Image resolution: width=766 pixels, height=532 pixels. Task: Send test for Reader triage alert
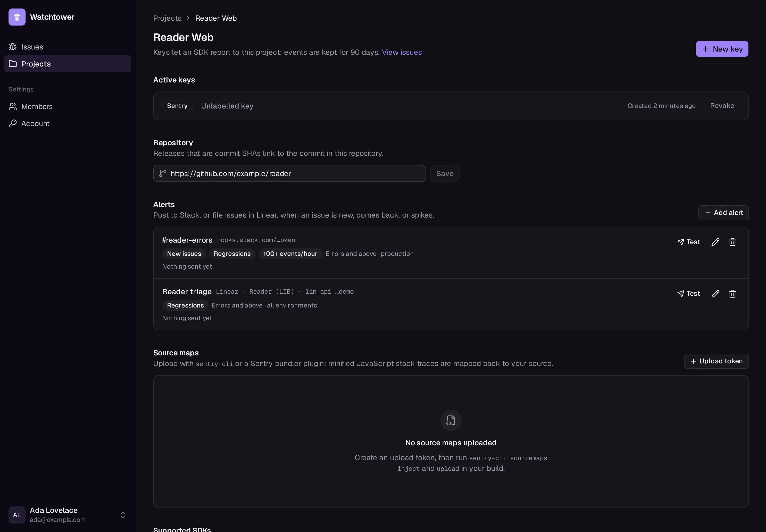[689, 294]
